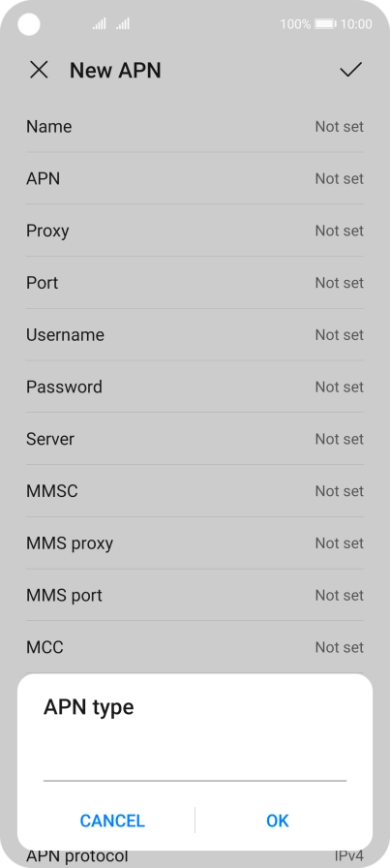Cancel the APN type dialog
This screenshot has width=390, height=868.
coord(112,821)
